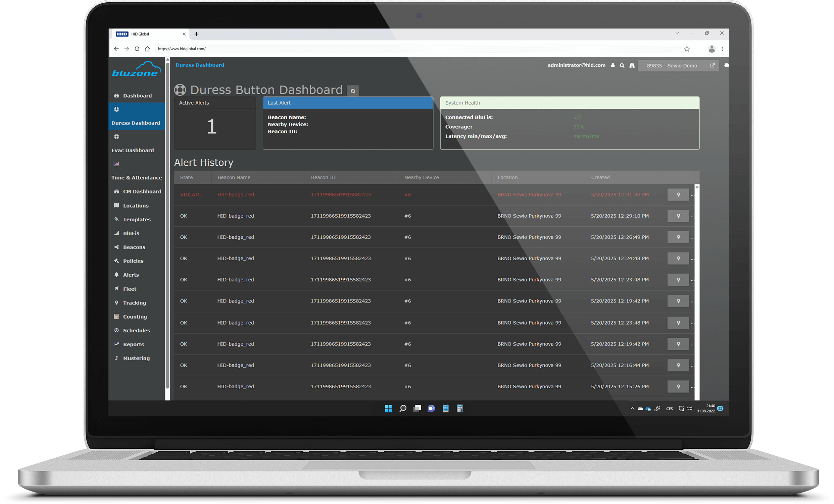Refresh the Duress Button Dashboard
The width and height of the screenshot is (834, 504).
353,90
